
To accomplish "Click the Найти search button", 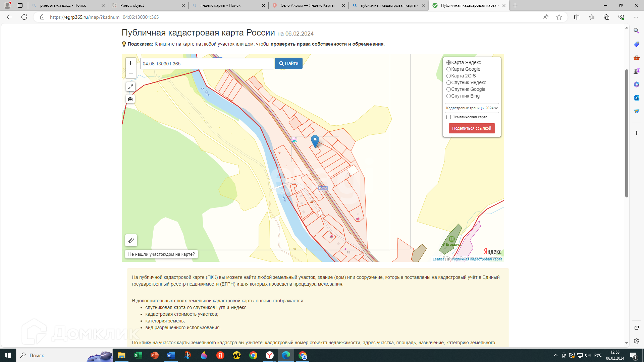I will coord(289,63).
